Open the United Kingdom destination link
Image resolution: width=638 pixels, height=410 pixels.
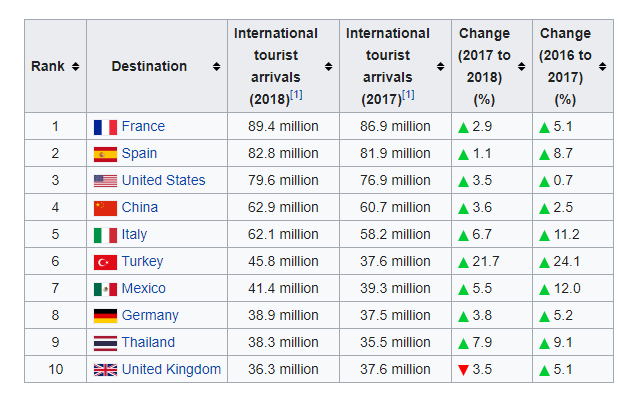click(171, 370)
